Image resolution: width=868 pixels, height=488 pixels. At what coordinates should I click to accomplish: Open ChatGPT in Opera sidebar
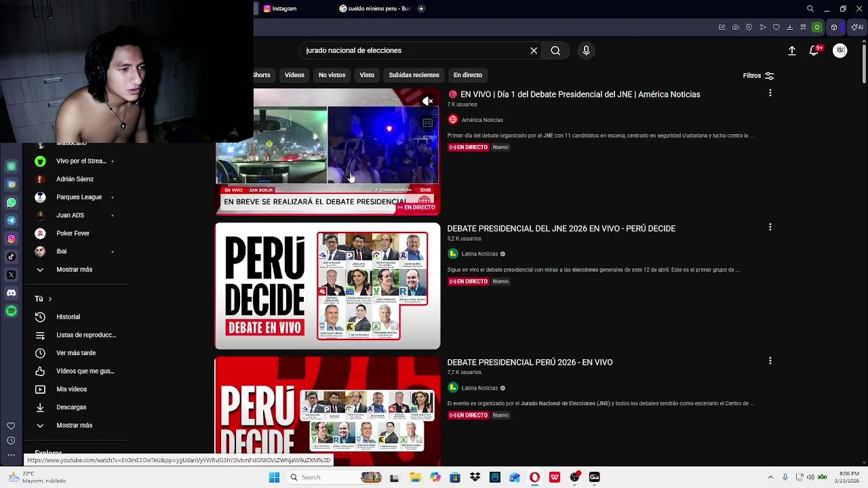pos(12,166)
